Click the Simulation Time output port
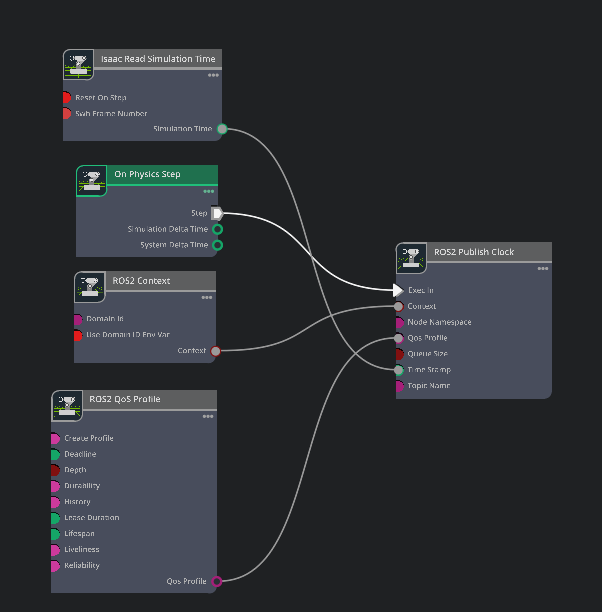 point(222,129)
